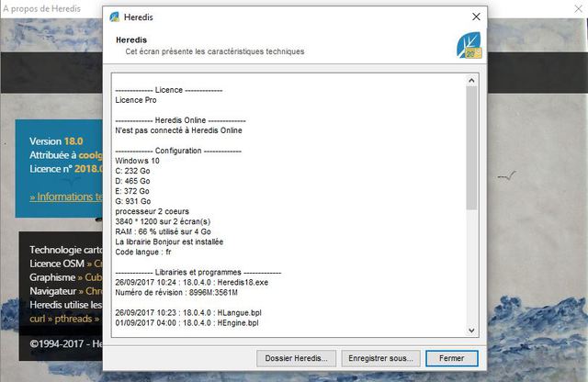Click 'La librairie Bonjour est installée' line
588x382 pixels.
(x=169, y=242)
